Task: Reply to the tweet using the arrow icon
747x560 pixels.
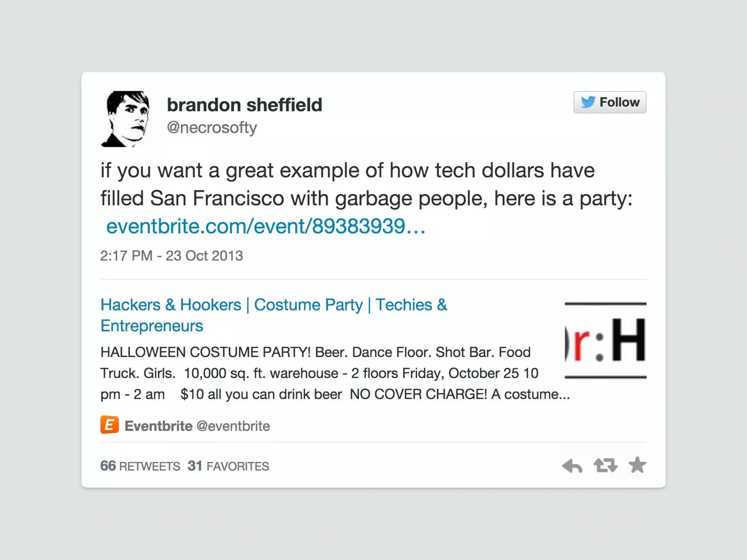Action: click(x=572, y=466)
